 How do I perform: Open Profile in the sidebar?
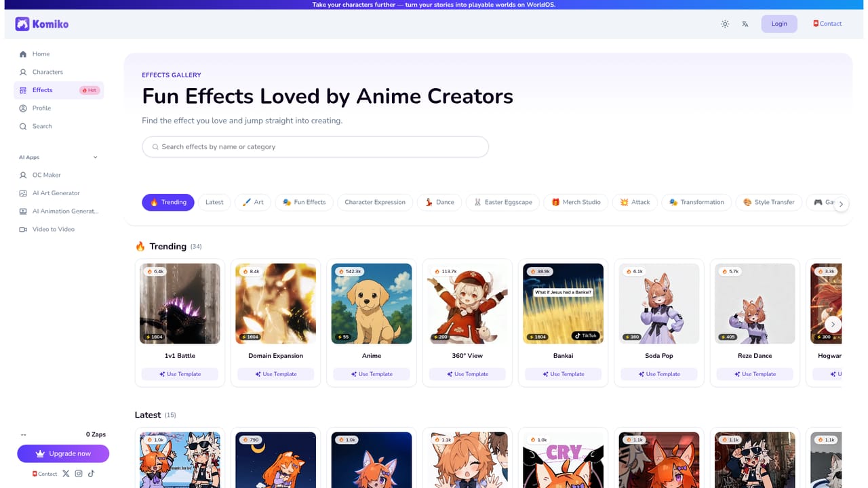[x=58, y=108]
